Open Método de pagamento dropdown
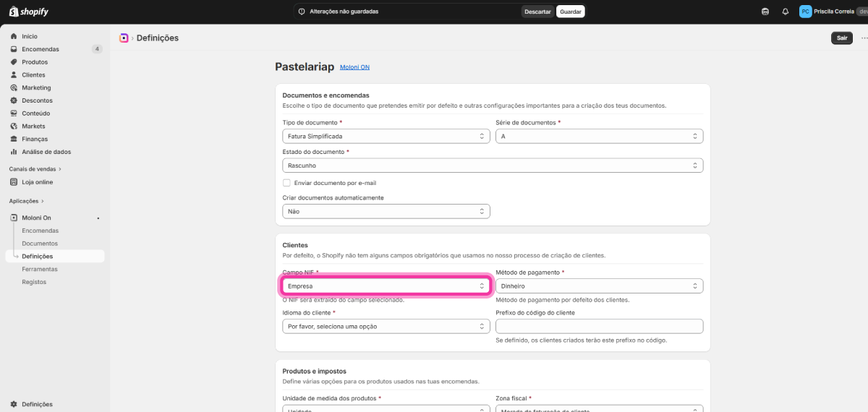The height and width of the screenshot is (412, 868). pos(599,286)
